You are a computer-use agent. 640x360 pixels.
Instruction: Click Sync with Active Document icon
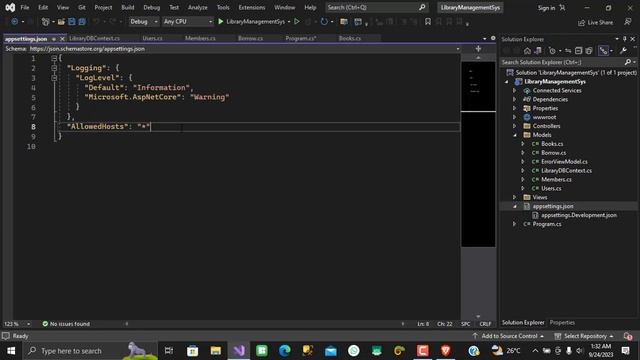(x=568, y=51)
